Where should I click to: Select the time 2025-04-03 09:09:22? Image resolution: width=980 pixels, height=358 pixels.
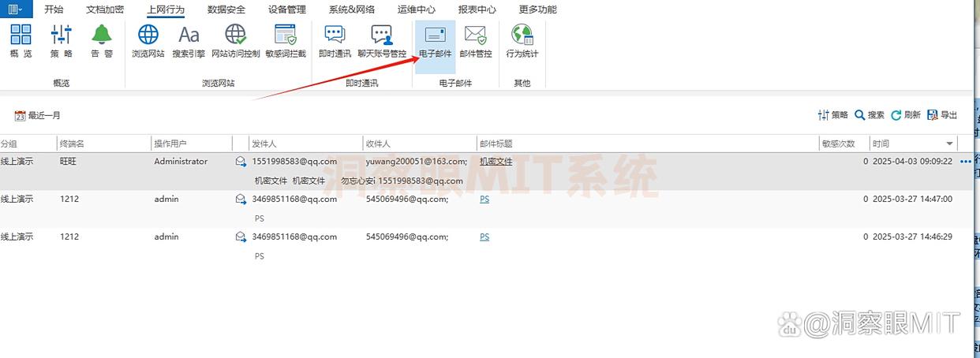tap(912, 162)
